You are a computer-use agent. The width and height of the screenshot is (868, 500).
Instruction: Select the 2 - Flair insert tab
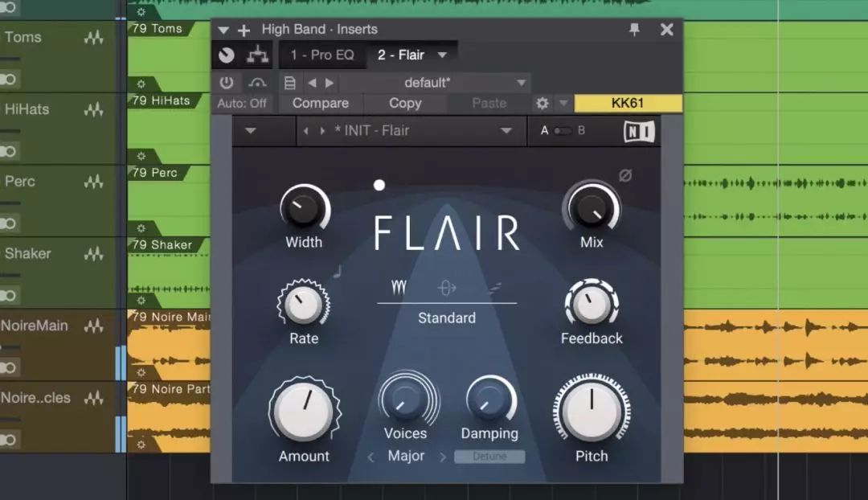tap(401, 55)
